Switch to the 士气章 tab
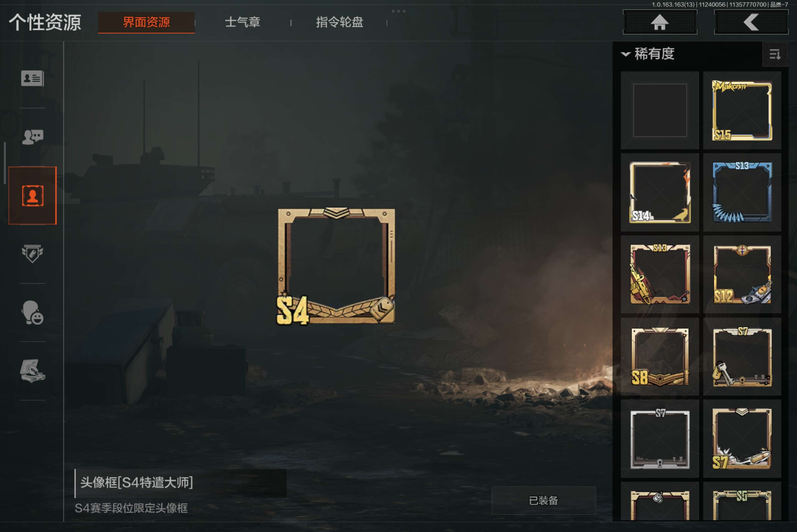The image size is (797, 532). click(x=243, y=22)
